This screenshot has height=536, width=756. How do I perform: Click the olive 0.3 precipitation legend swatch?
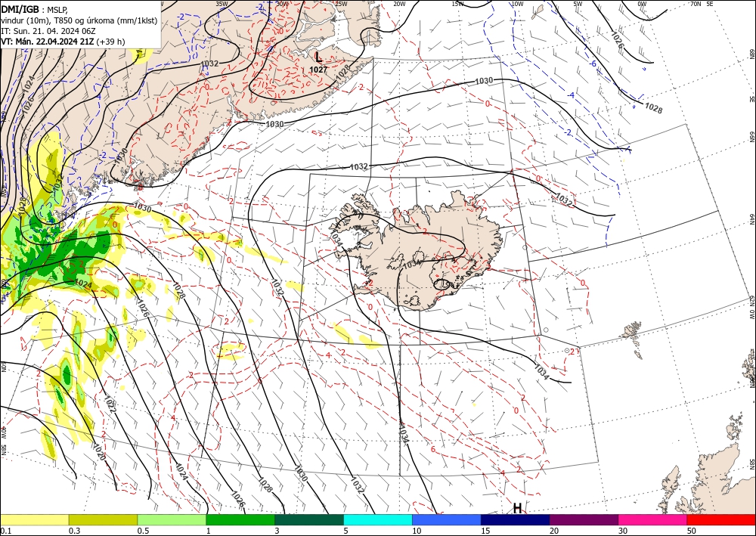(x=103, y=519)
